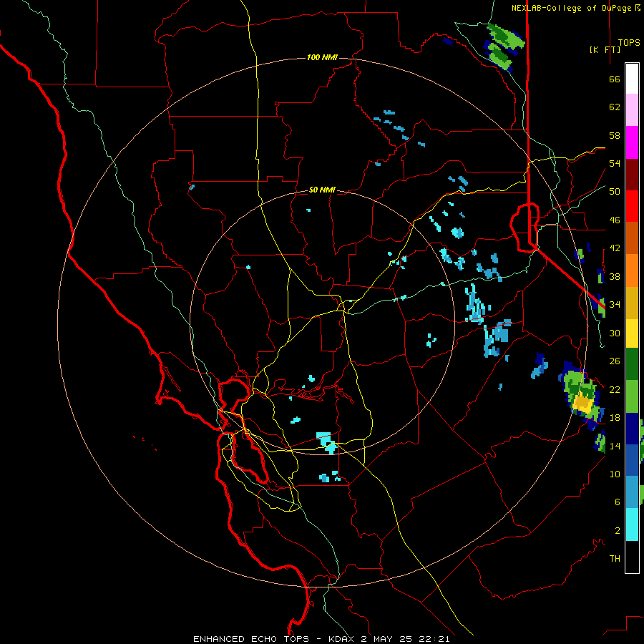Viewport: 644px width, 644px height.
Task: Click the legend value 54
Action: click(x=615, y=163)
